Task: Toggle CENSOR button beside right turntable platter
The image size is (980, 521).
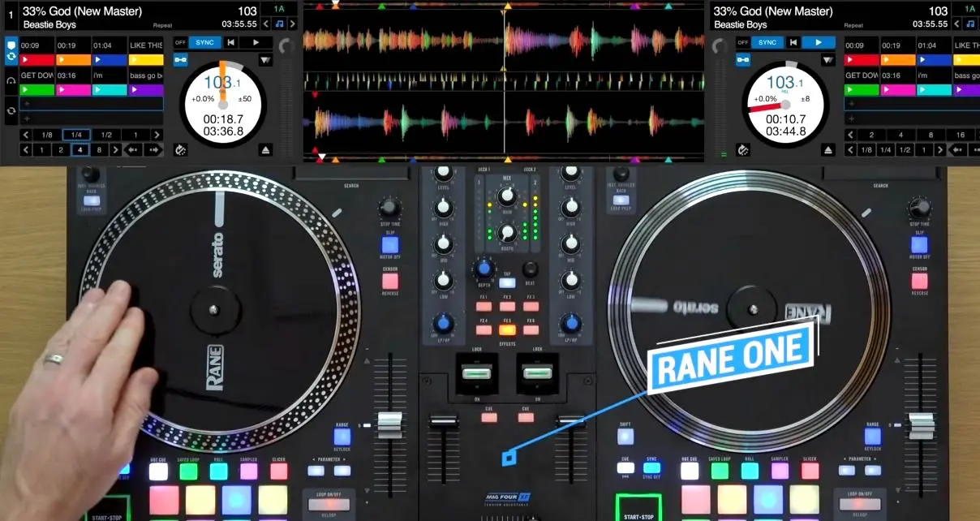Action: pyautogui.click(x=919, y=281)
